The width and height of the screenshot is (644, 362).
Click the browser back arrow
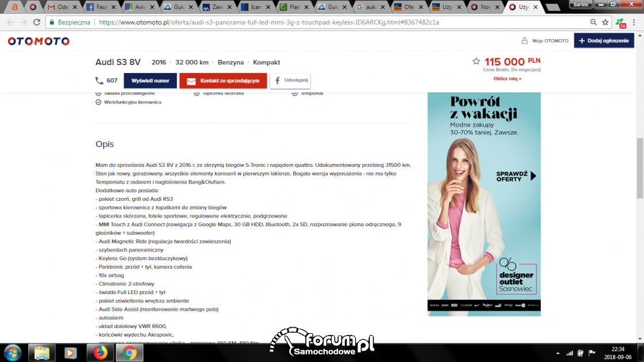10,22
